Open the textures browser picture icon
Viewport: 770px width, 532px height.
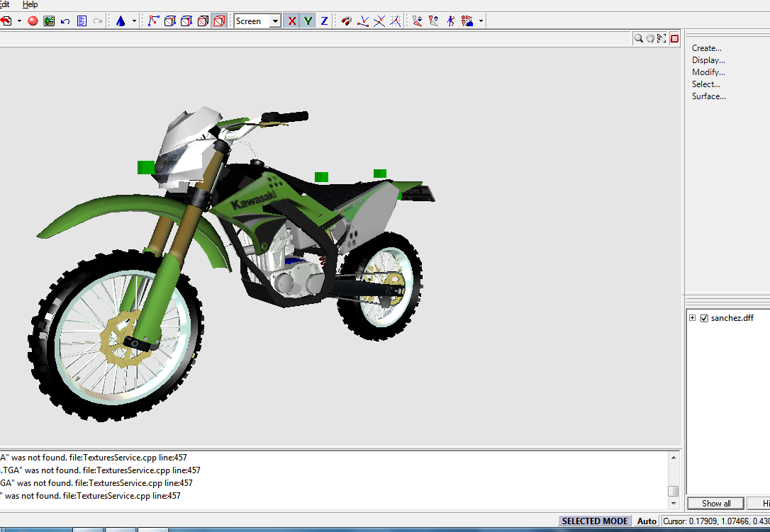(x=49, y=21)
